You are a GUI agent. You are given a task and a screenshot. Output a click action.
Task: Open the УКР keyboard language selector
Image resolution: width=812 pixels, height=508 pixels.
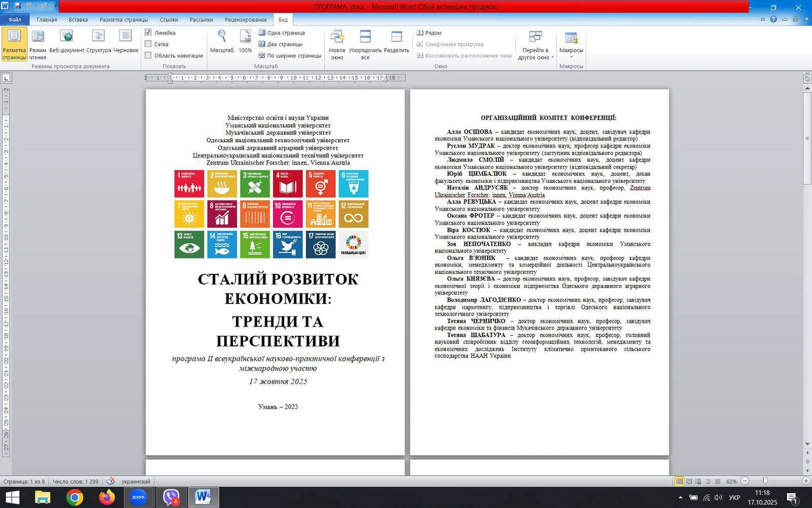734,497
